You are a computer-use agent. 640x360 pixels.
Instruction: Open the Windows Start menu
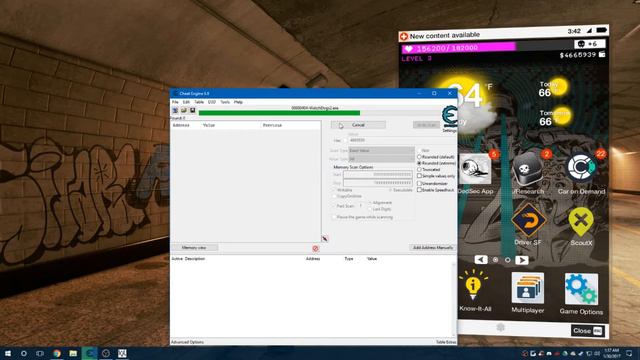[8, 353]
